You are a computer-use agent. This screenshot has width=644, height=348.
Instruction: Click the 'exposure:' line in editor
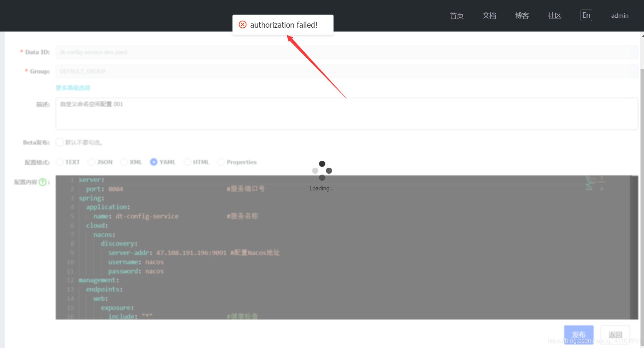pos(118,308)
